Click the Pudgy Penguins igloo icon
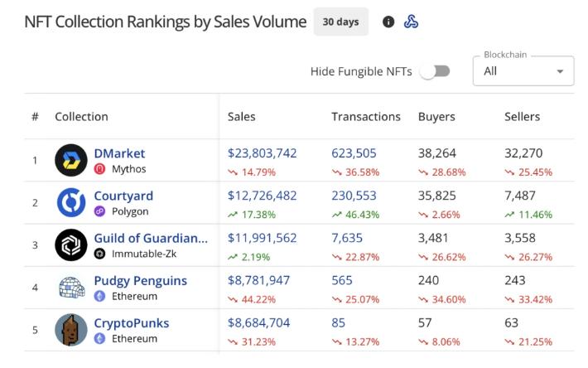 click(71, 288)
